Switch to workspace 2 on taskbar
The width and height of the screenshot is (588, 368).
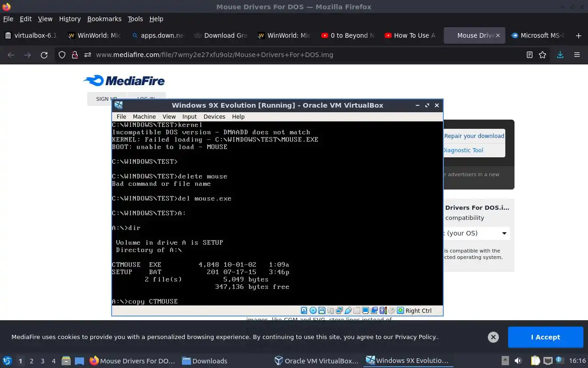(x=32, y=361)
